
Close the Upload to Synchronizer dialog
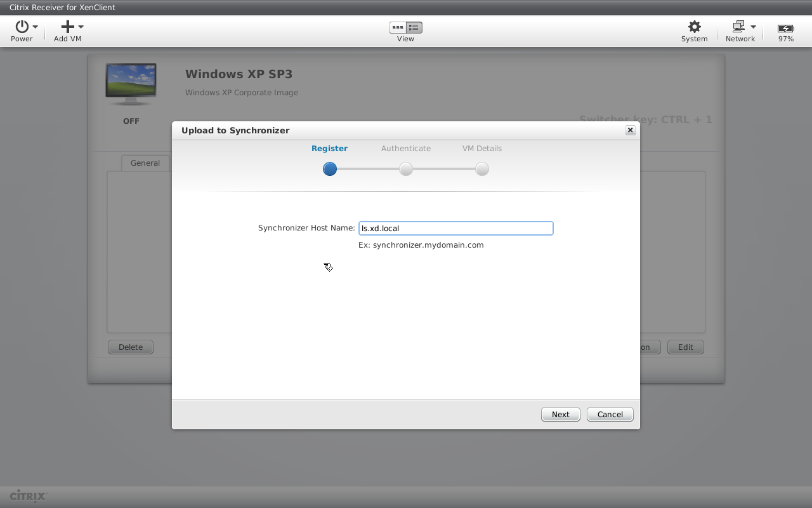pos(630,130)
